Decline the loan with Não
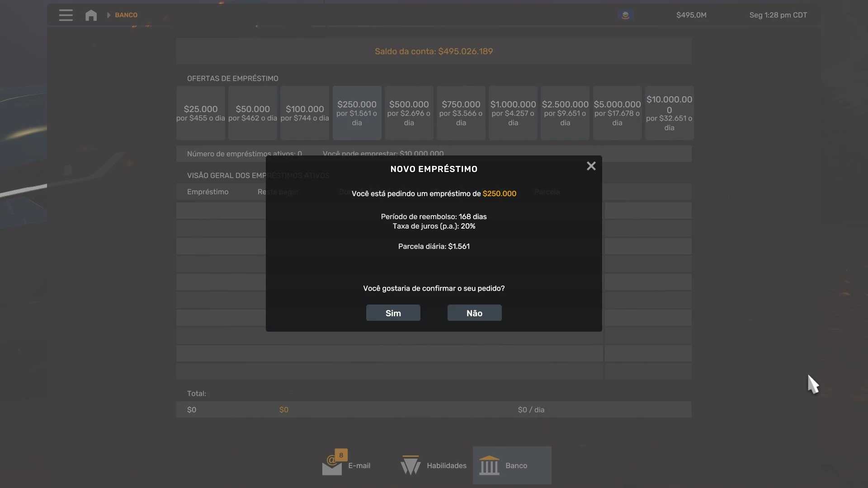This screenshot has width=868, height=488. pos(474,313)
